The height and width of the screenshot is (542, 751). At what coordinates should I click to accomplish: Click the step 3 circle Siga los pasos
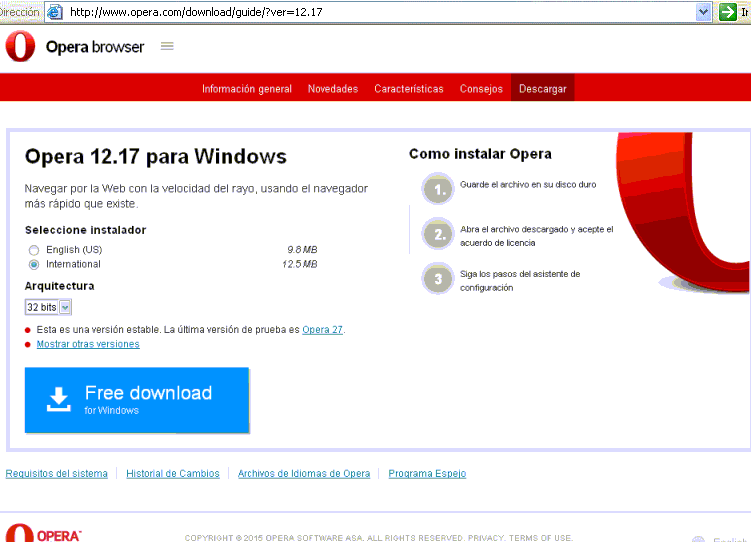coord(438,278)
